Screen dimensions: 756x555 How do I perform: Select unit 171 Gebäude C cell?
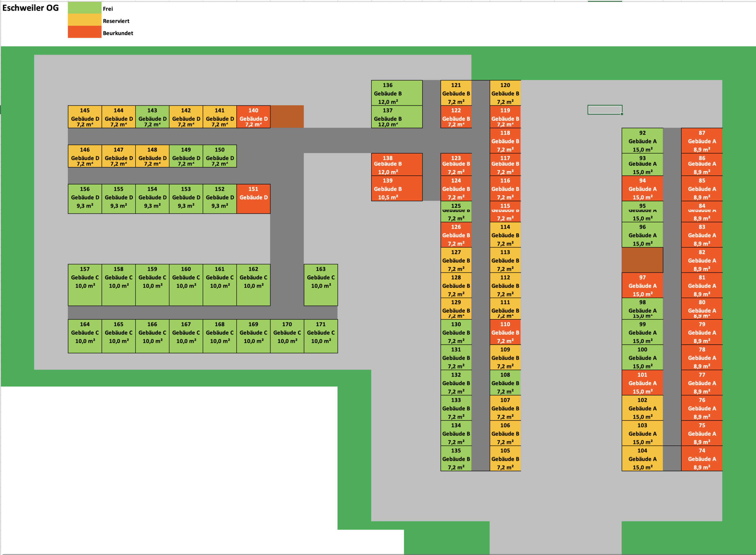click(x=320, y=336)
